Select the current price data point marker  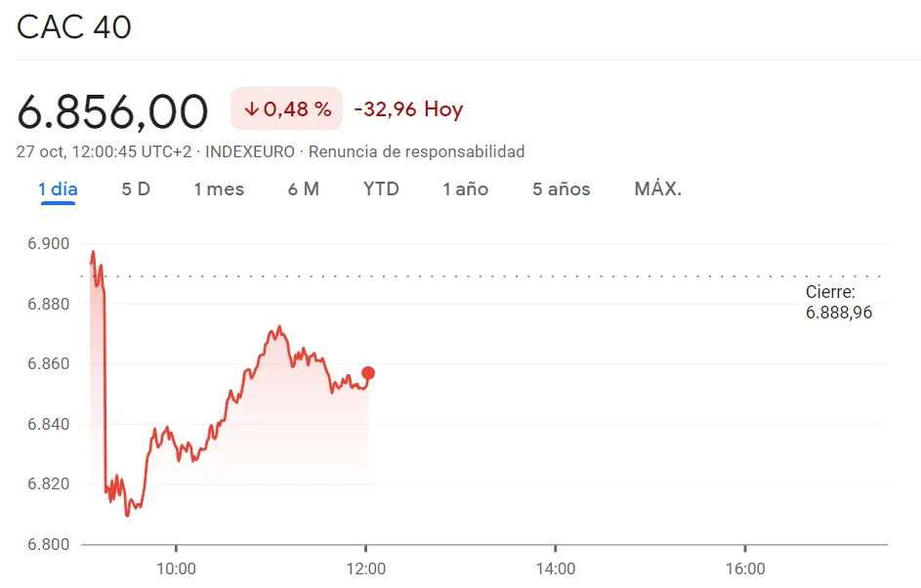(368, 372)
